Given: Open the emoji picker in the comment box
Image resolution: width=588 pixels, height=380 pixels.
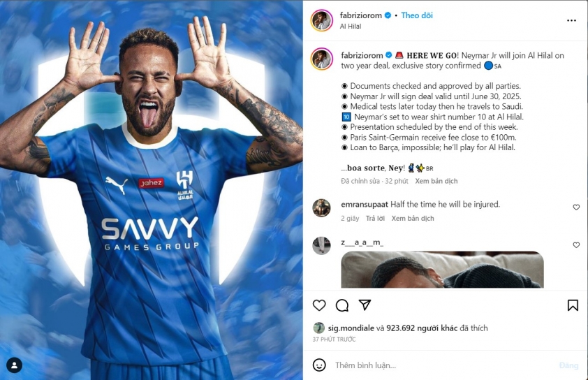Looking at the screenshot, I should point(319,365).
